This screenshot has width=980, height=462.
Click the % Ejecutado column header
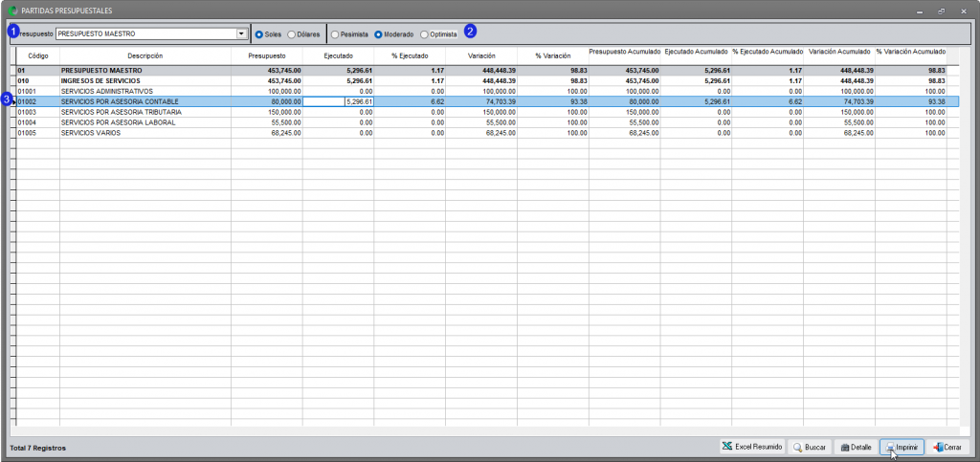pos(410,55)
